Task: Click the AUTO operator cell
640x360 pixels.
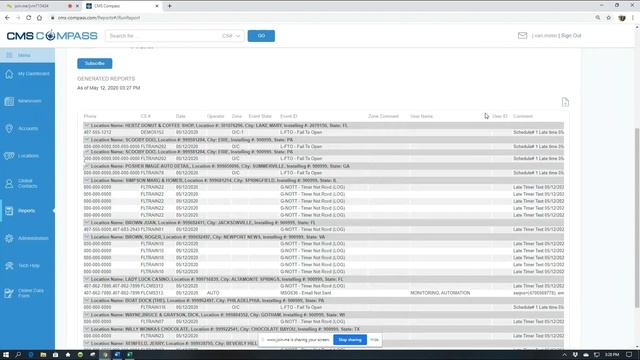Action: tap(213, 293)
